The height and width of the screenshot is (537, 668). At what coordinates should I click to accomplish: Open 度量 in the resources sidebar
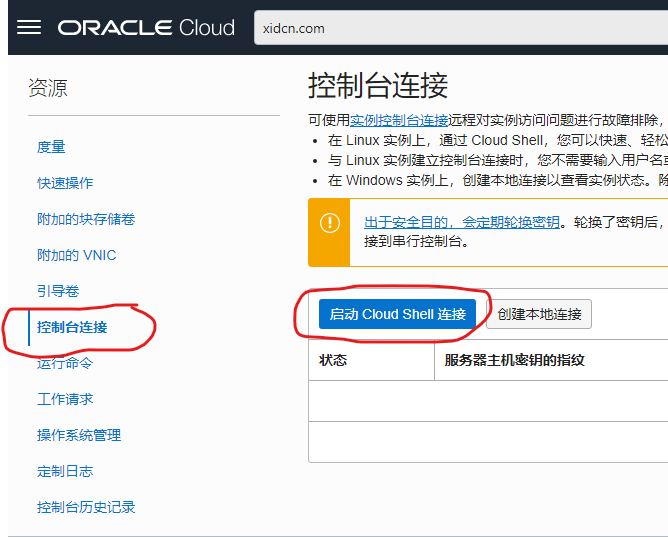point(51,147)
